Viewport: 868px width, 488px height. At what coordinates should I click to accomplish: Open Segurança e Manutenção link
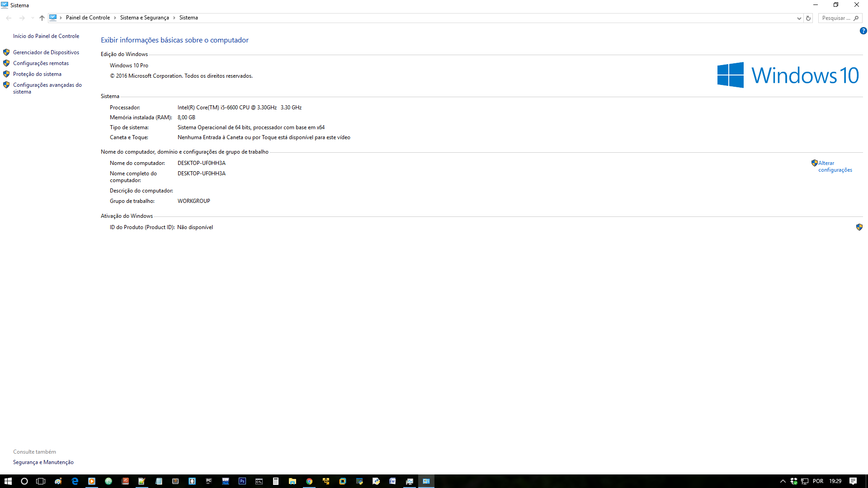[43, 462]
